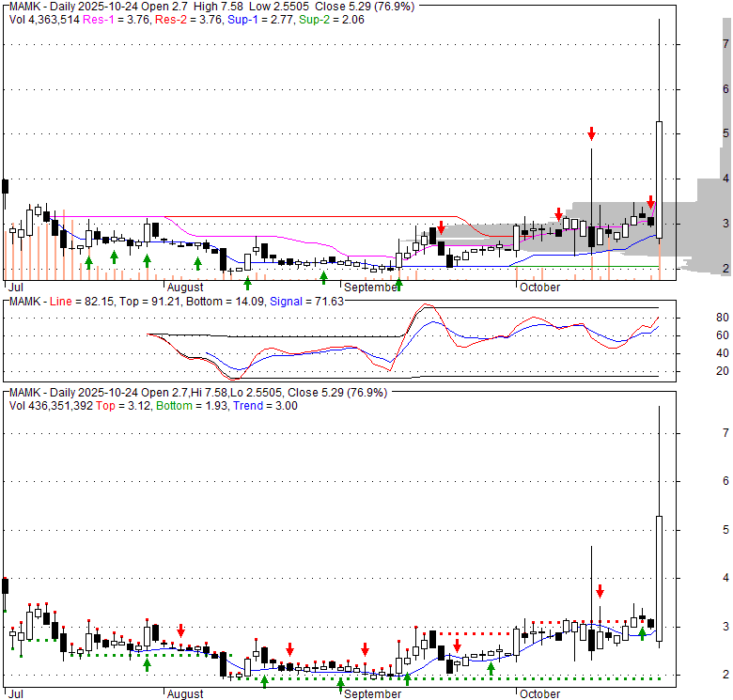Click the red sell arrow above bottom chart's mid-October spike
733x700 pixels.
coord(600,591)
